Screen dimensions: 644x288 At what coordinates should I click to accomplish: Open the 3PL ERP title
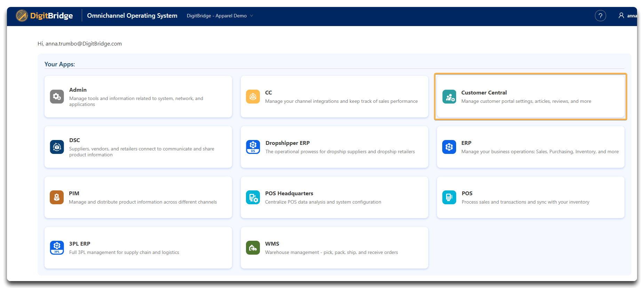80,244
